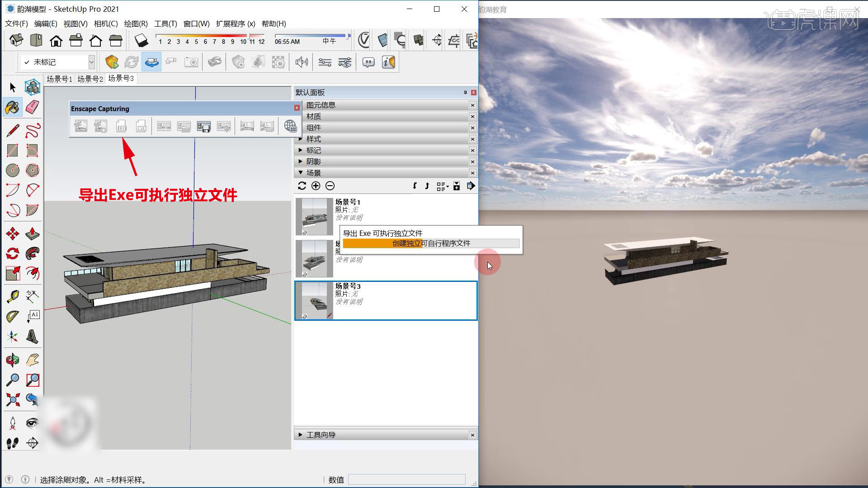
Task: Refresh the scene with the update icon
Action: [302, 186]
